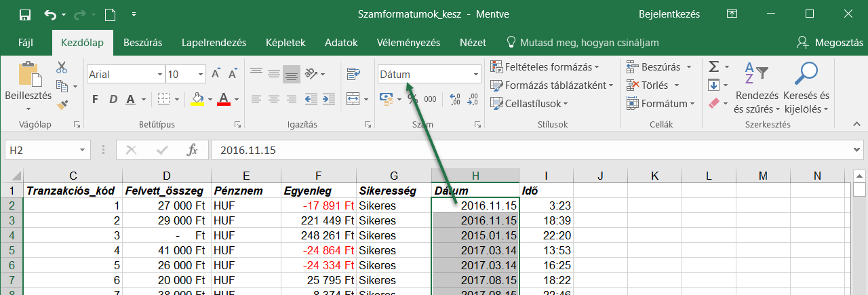This screenshot has width=868, height=295.
Task: Click the increase font size icon
Action: (216, 74)
